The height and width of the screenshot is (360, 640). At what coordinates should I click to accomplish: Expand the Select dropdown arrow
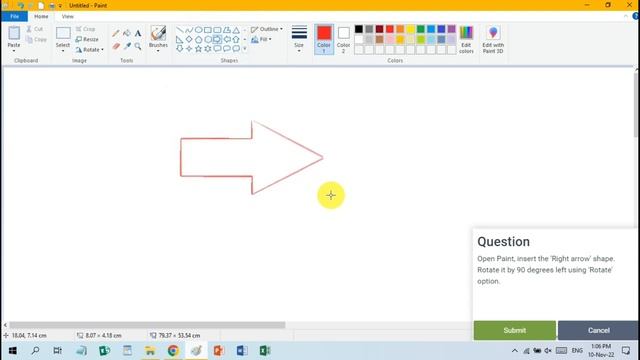point(63,51)
